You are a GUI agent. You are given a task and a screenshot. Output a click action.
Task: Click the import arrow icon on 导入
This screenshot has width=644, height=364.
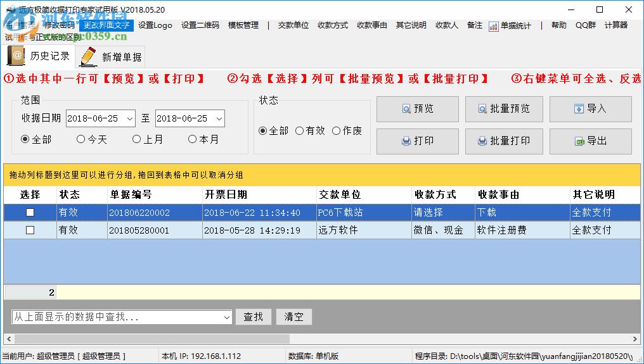(579, 109)
